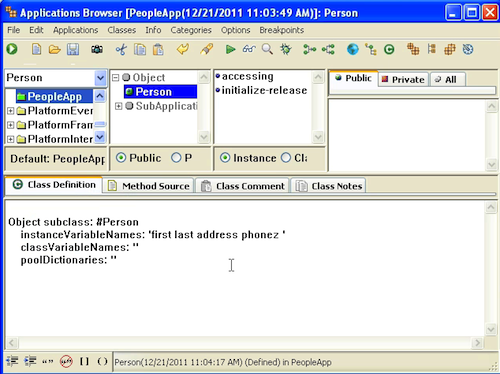500x374 pixels.
Task: Click the quotes icon in status bar
Action: click(48, 362)
